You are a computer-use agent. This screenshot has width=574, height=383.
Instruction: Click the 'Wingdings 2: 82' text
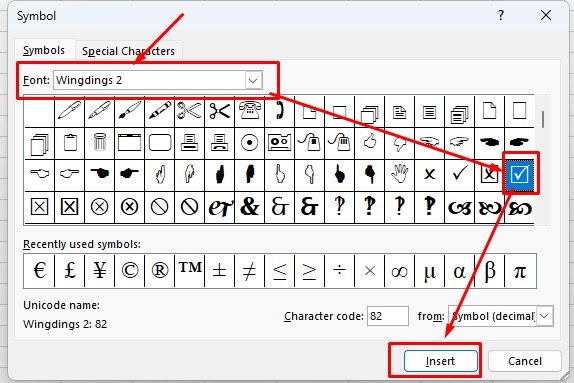[x=65, y=324]
